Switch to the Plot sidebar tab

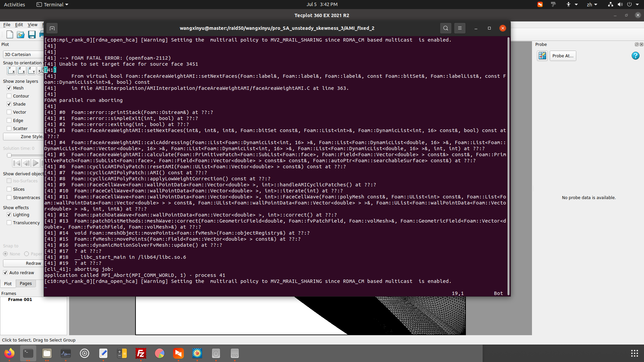pyautogui.click(x=8, y=284)
